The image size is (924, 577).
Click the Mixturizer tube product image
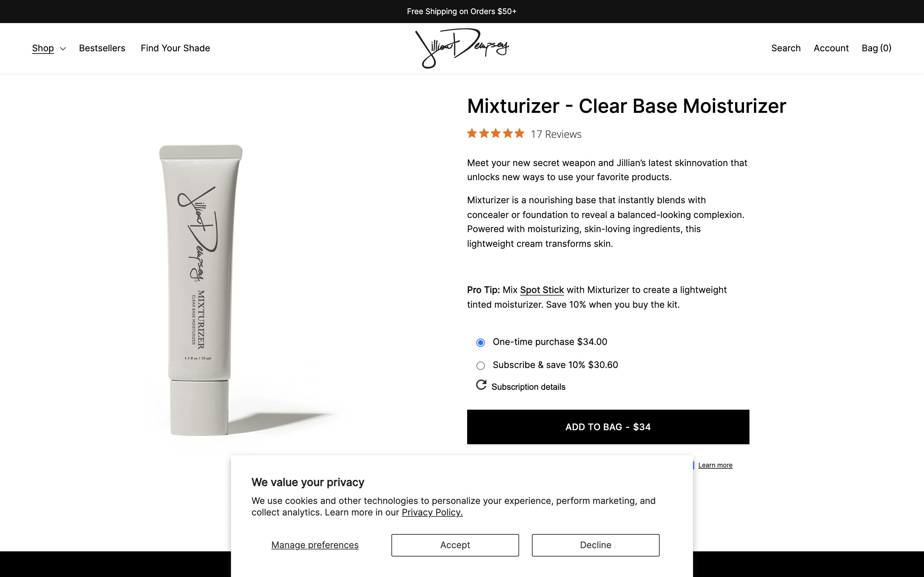200,290
